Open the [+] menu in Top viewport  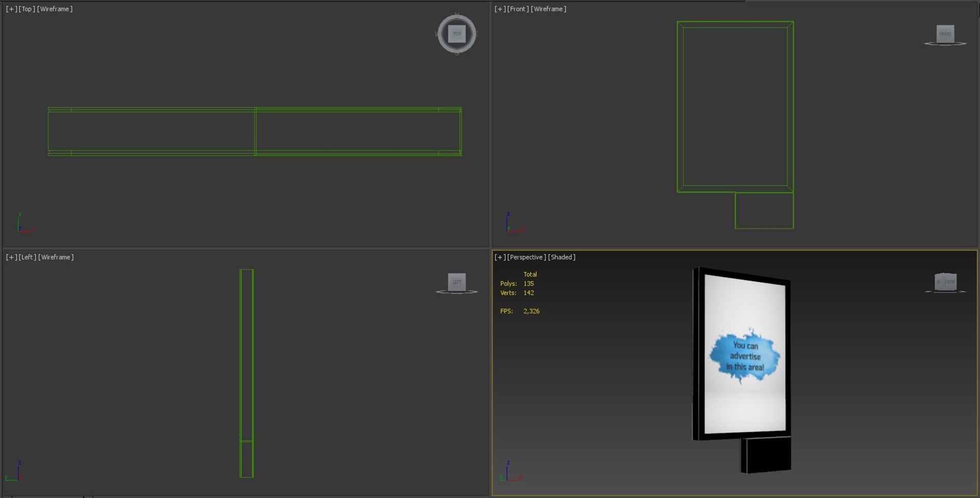click(11, 9)
